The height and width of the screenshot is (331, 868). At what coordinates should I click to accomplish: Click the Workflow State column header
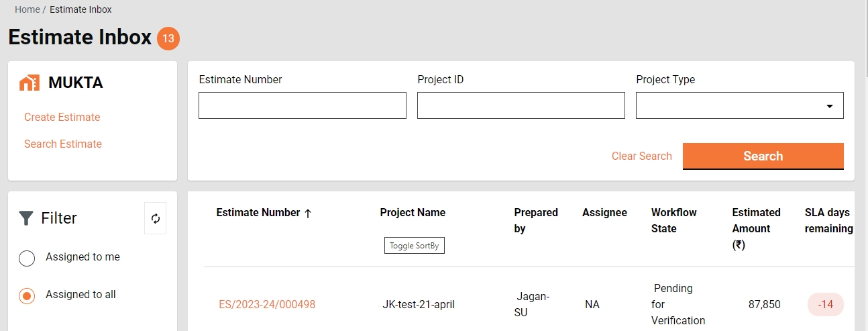[x=673, y=220]
